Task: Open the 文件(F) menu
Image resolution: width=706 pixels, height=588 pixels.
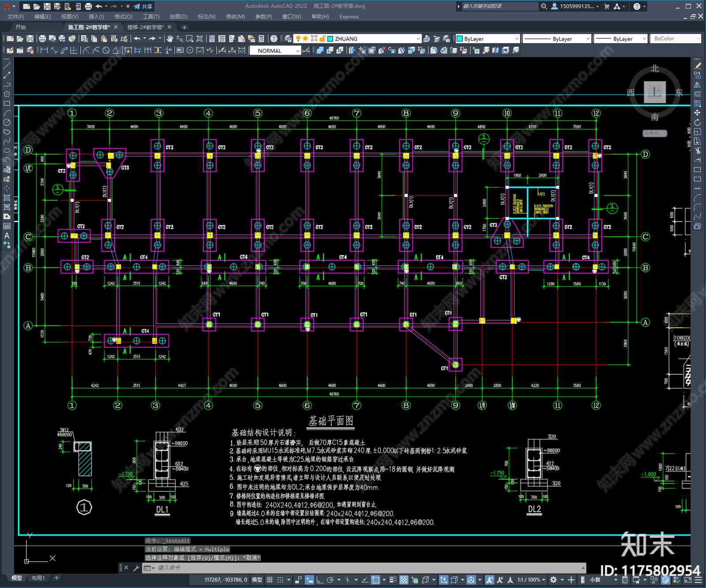Action: pos(16,17)
